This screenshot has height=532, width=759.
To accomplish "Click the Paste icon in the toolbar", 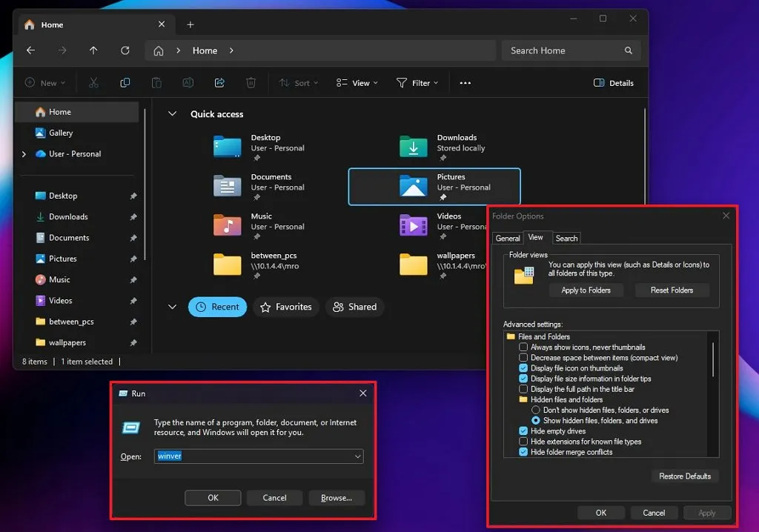I will click(x=156, y=82).
